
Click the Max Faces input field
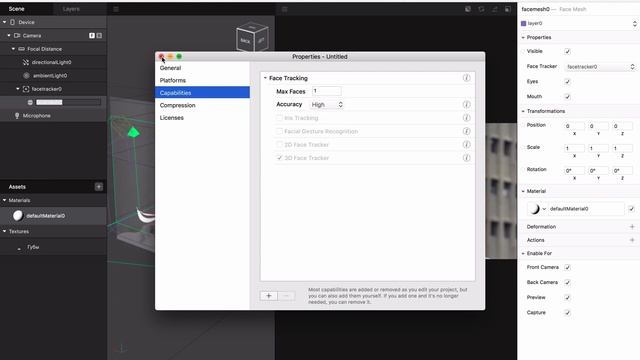(x=327, y=91)
